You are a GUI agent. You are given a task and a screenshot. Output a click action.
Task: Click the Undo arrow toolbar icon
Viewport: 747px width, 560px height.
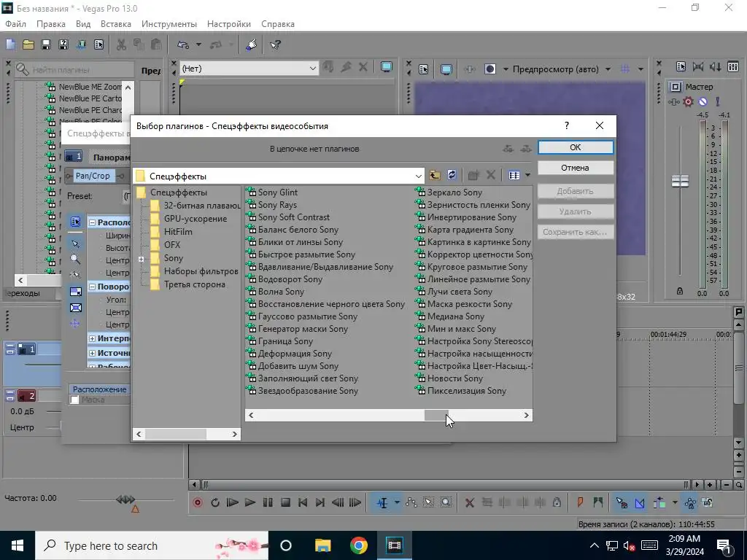coord(183,44)
